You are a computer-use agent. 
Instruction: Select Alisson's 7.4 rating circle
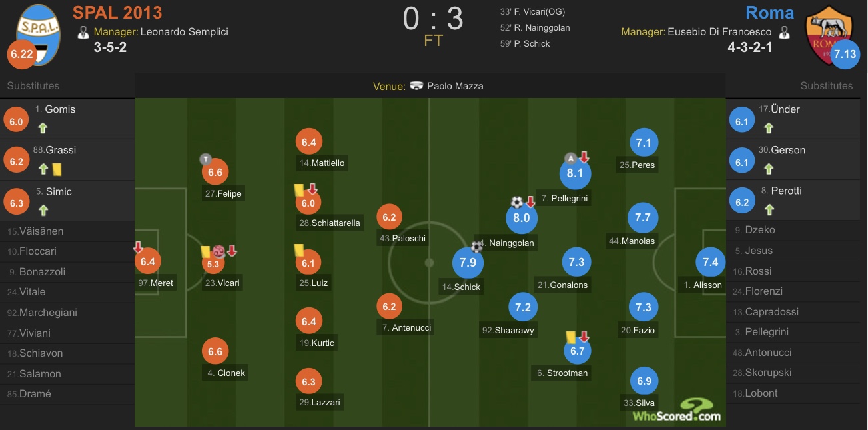[711, 262]
